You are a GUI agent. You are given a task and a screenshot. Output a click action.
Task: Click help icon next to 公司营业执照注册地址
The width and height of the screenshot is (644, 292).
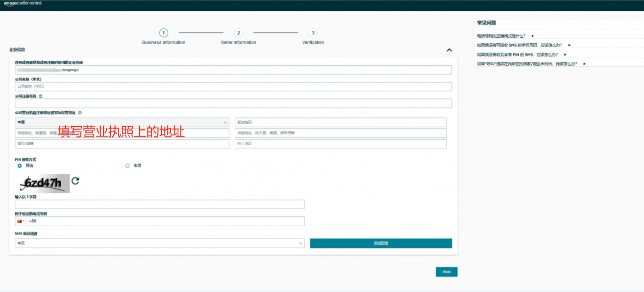point(80,113)
